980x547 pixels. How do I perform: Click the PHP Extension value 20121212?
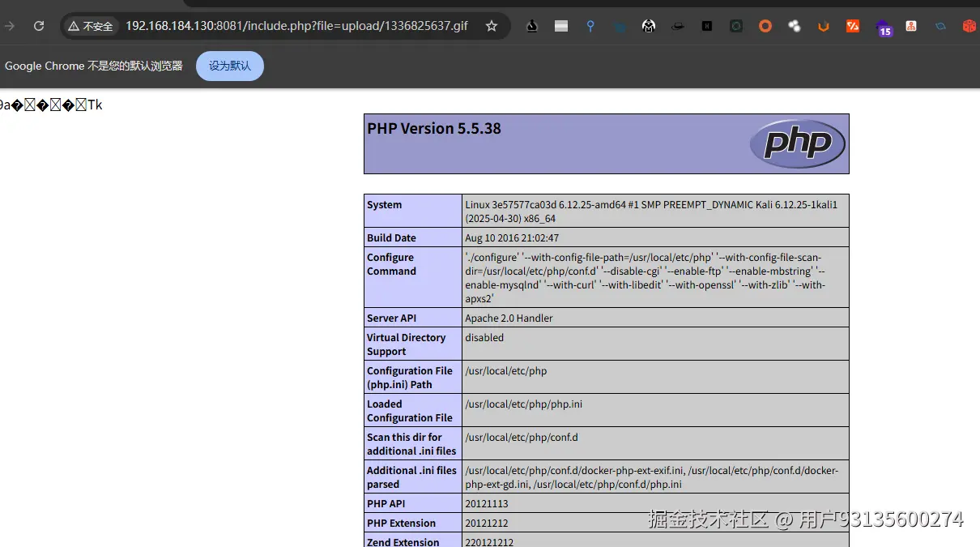click(487, 523)
